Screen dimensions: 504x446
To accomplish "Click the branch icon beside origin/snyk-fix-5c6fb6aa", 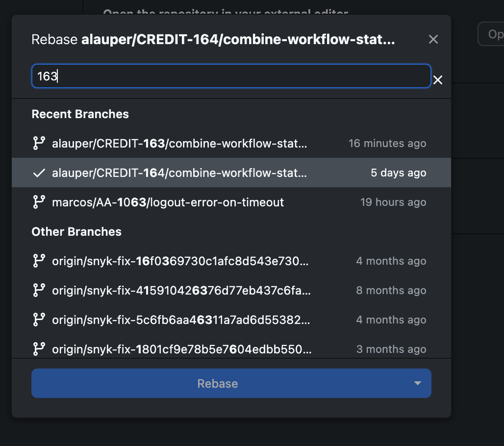I will 39,320.
